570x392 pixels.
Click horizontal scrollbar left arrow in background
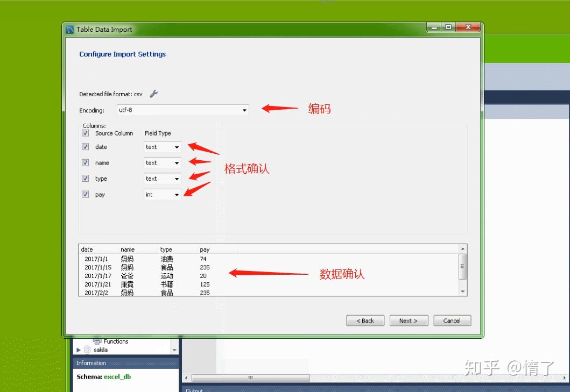186,378
